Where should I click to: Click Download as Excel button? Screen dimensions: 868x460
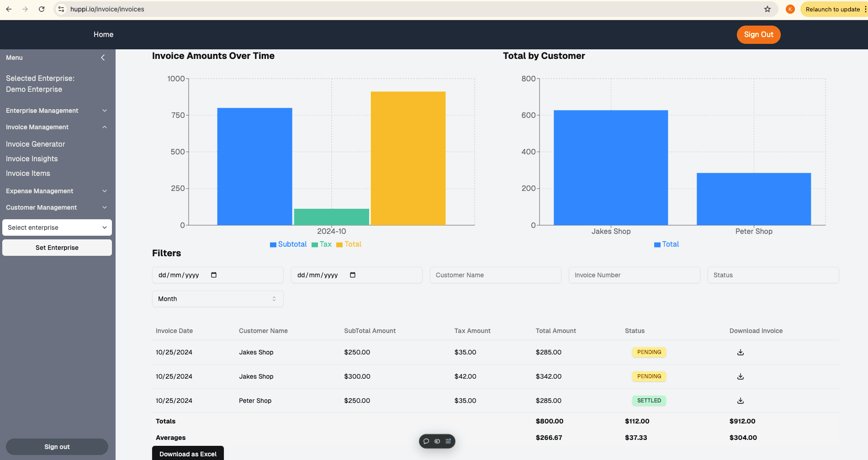(x=188, y=454)
